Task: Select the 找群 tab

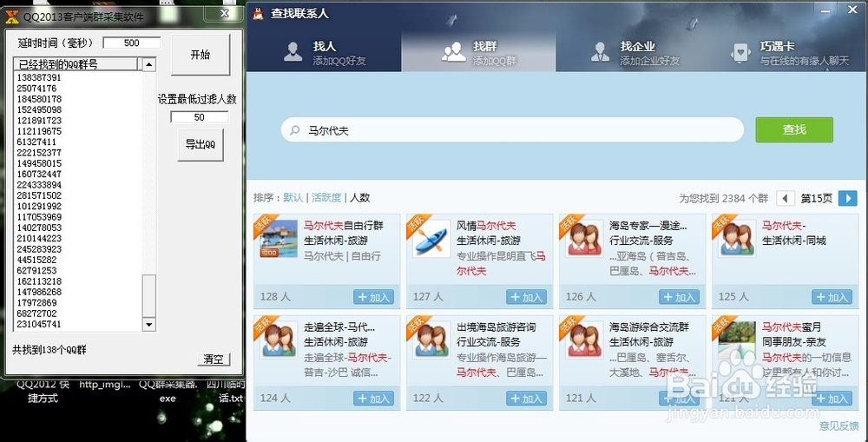Action: coord(478,53)
